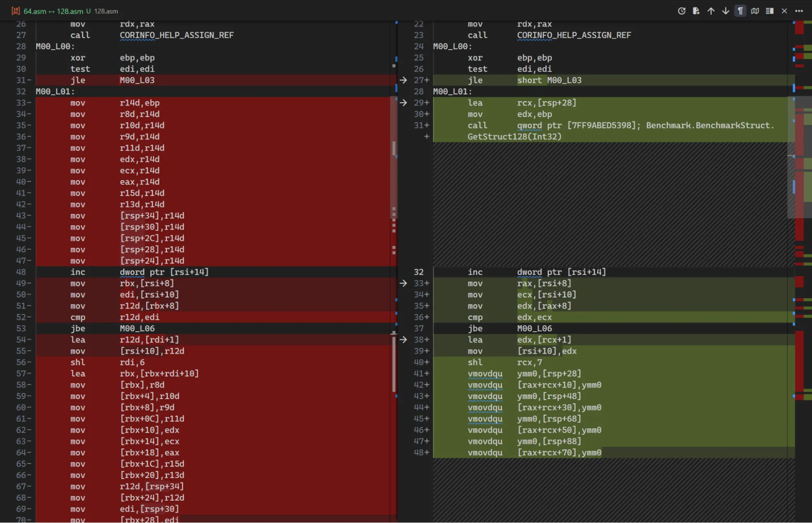Click the binary file icon on the diff tab

click(x=16, y=11)
